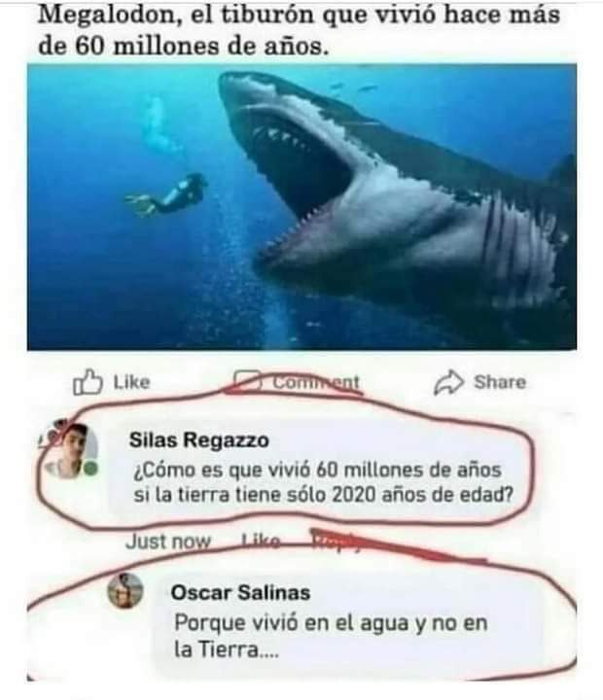Viewport: 603px width, 700px height.
Task: Click the Comment label under the post
Action: click(x=316, y=382)
